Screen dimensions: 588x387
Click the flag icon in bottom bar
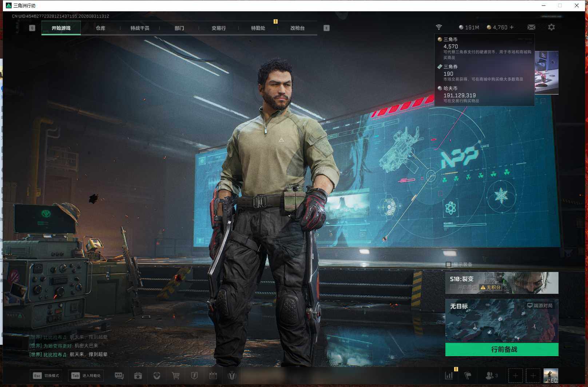[x=468, y=376]
